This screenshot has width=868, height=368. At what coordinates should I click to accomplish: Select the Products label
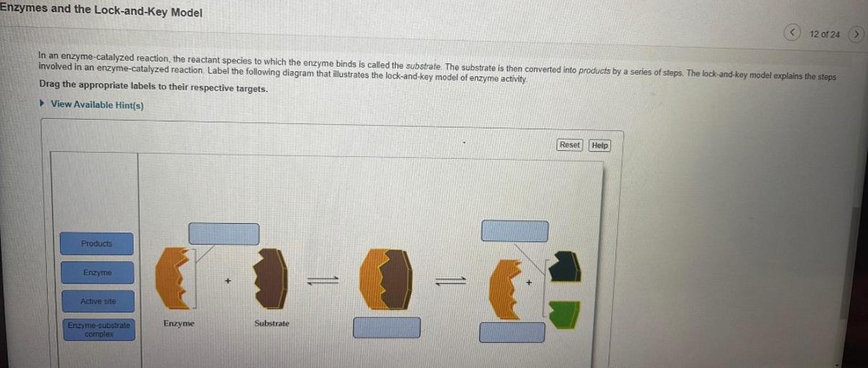[96, 244]
